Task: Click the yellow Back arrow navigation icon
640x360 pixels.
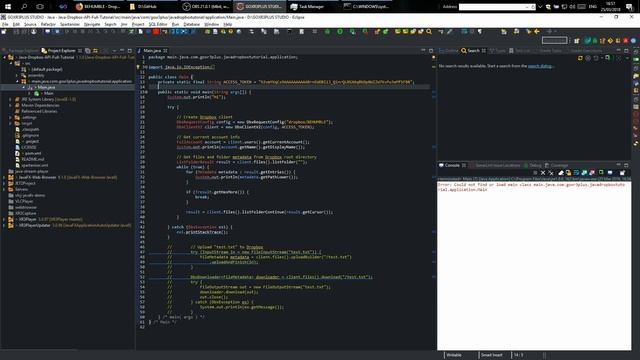Action: coord(537,32)
